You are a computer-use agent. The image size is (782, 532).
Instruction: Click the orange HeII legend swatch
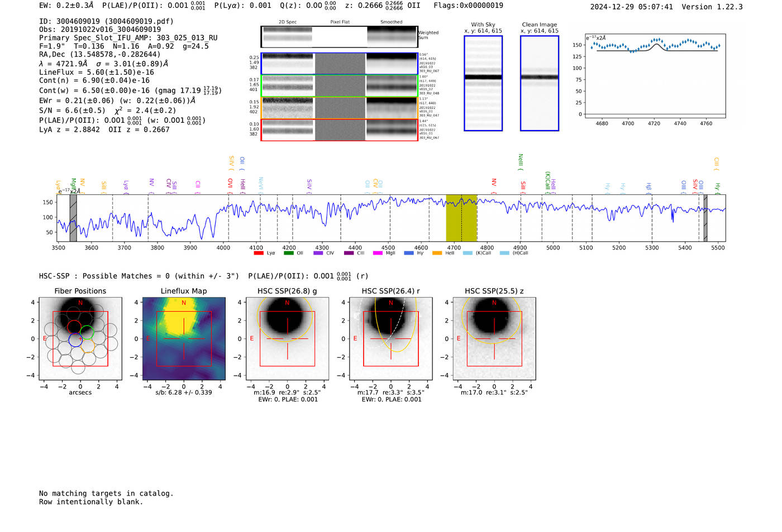pyautogui.click(x=437, y=253)
